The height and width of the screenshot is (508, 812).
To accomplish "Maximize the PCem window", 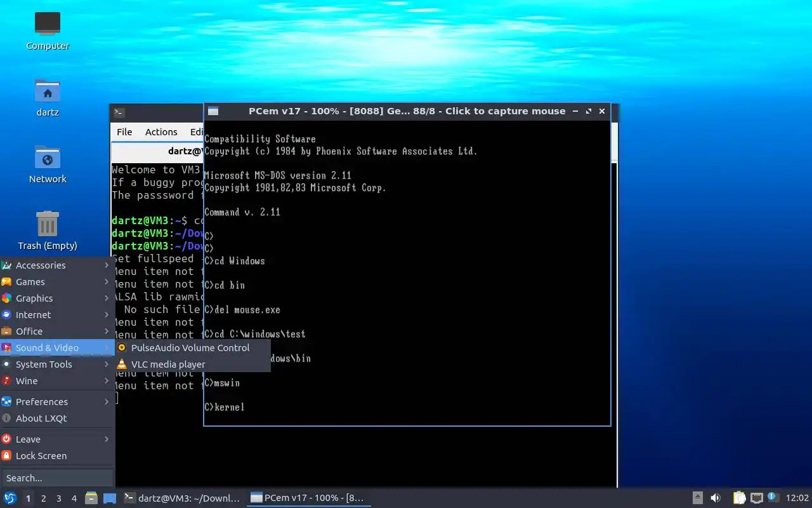I will pyautogui.click(x=589, y=111).
